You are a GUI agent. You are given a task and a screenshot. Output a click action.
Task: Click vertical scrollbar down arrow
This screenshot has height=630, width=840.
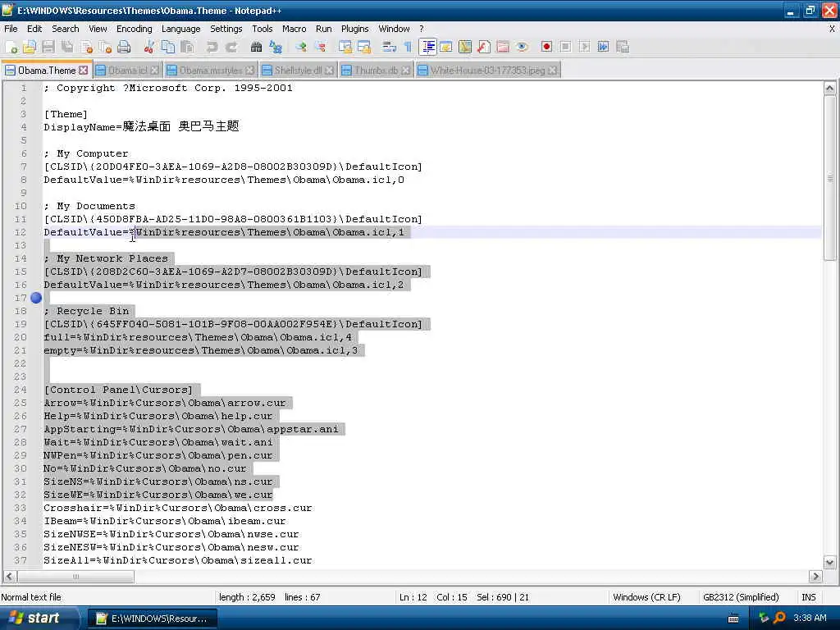coord(830,563)
